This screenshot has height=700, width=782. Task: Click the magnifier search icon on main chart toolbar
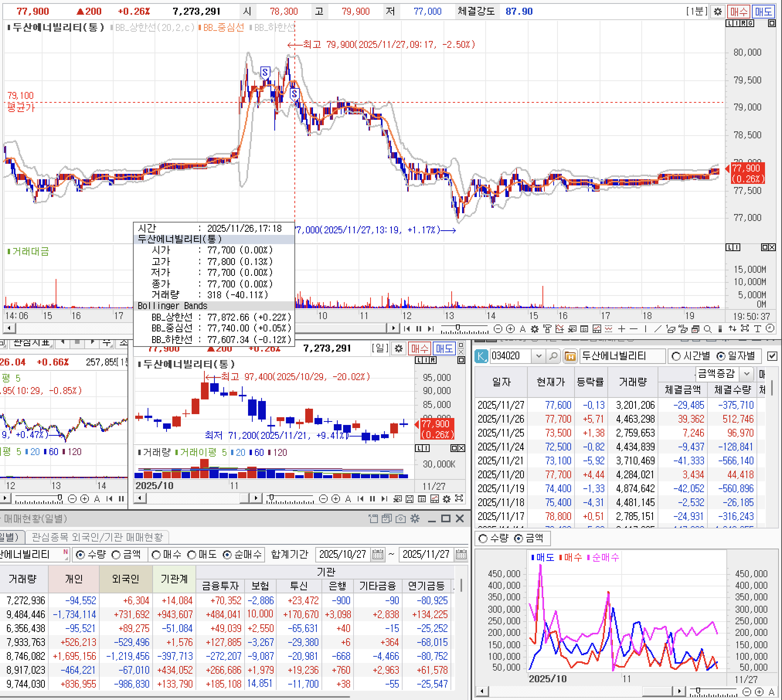[x=707, y=329]
